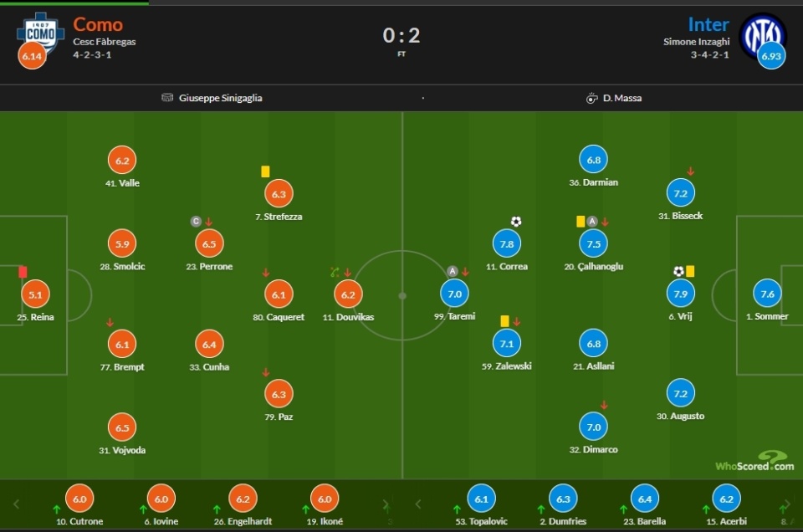Open the Como team name link

(98, 24)
